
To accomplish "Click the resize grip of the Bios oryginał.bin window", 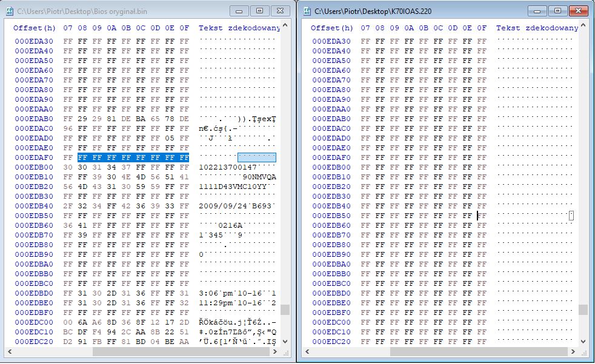I will (286, 352).
